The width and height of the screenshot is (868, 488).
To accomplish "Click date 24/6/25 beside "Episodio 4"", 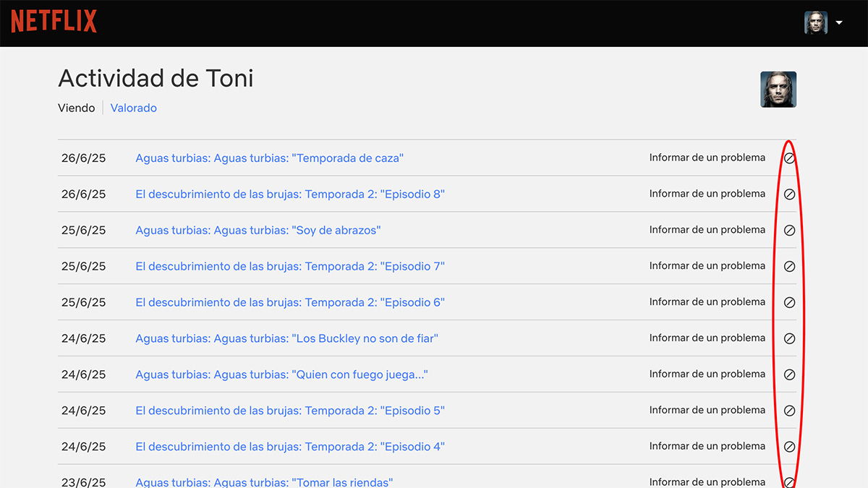I will click(83, 447).
